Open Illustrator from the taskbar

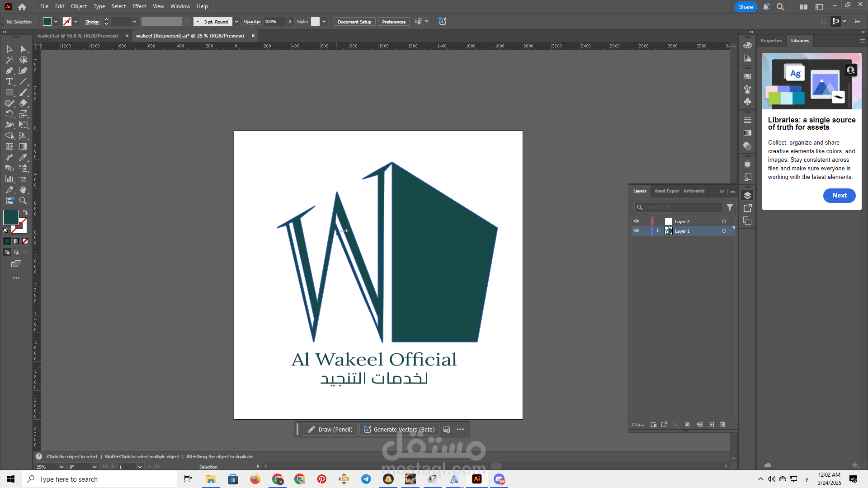tap(476, 479)
